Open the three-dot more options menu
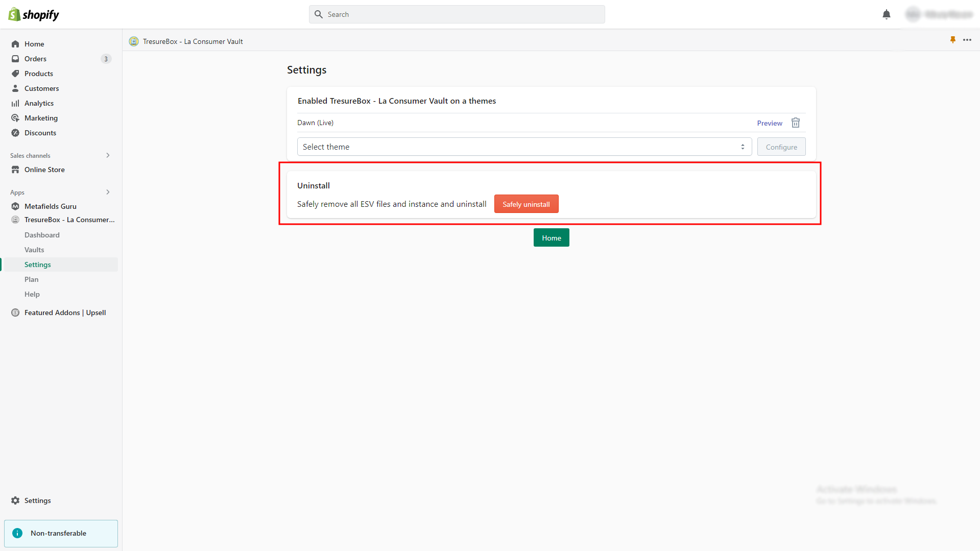This screenshot has width=980, height=551. coord(967,40)
